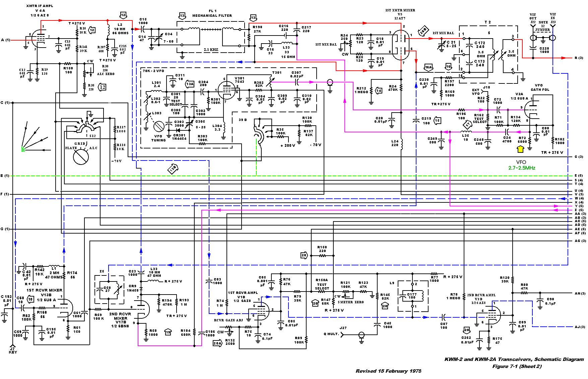Click the 1ST XMTR MIXER heading
The width and height of the screenshot is (588, 379).
(400, 10)
